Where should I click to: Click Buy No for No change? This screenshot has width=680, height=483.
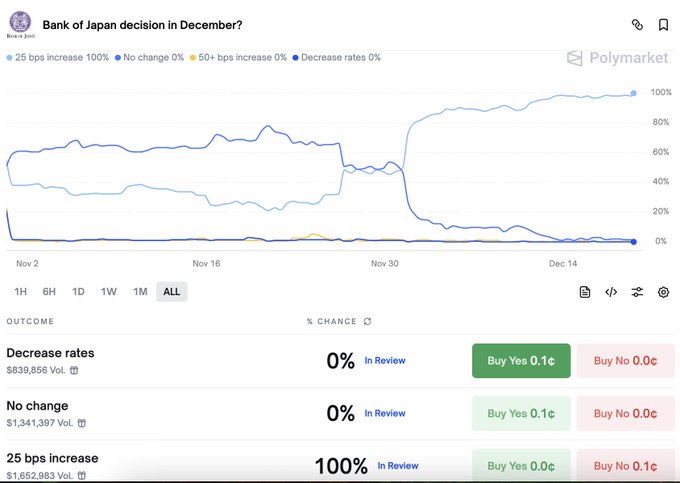[625, 413]
